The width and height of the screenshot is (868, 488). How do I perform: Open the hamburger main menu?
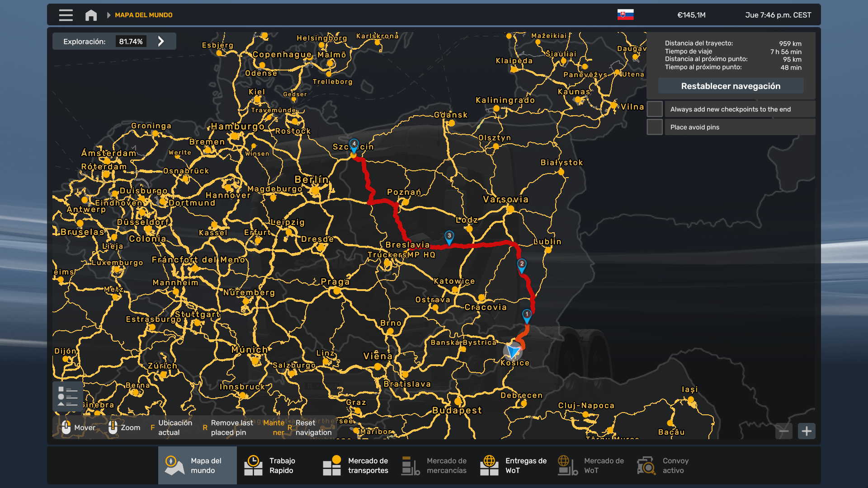(x=66, y=15)
